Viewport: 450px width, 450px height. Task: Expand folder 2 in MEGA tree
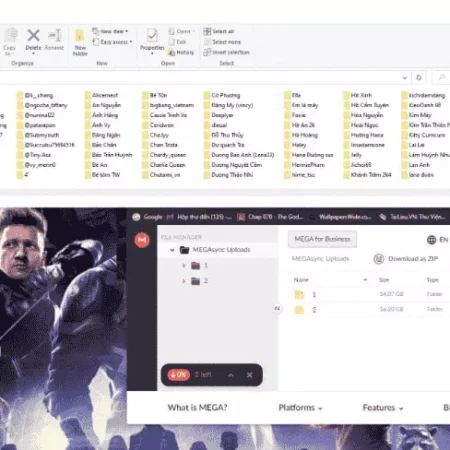click(184, 281)
